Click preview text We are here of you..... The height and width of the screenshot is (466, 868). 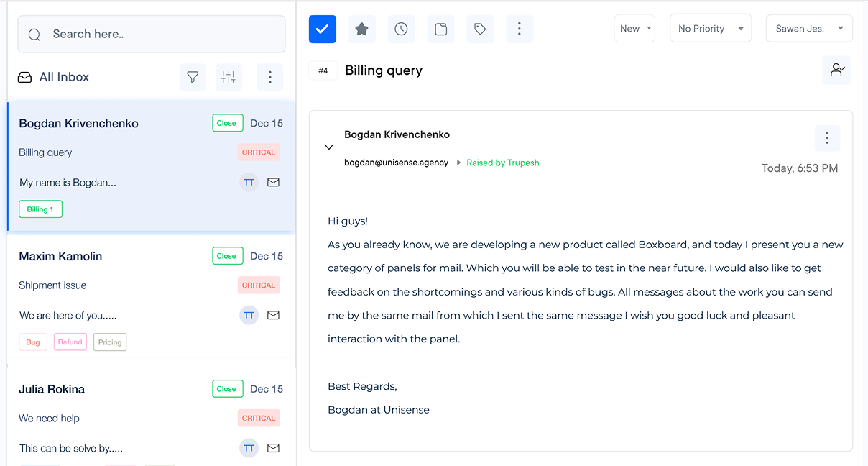[68, 316]
